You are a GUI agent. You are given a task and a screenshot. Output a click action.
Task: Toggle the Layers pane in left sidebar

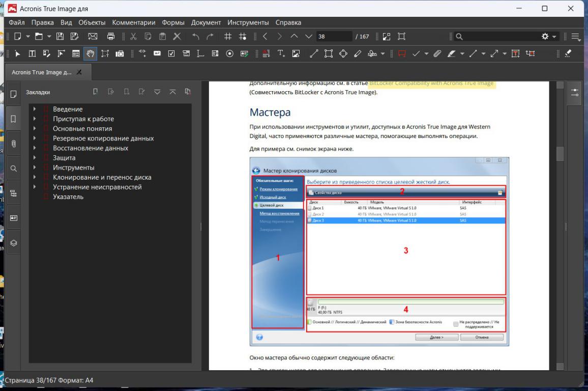click(x=13, y=243)
